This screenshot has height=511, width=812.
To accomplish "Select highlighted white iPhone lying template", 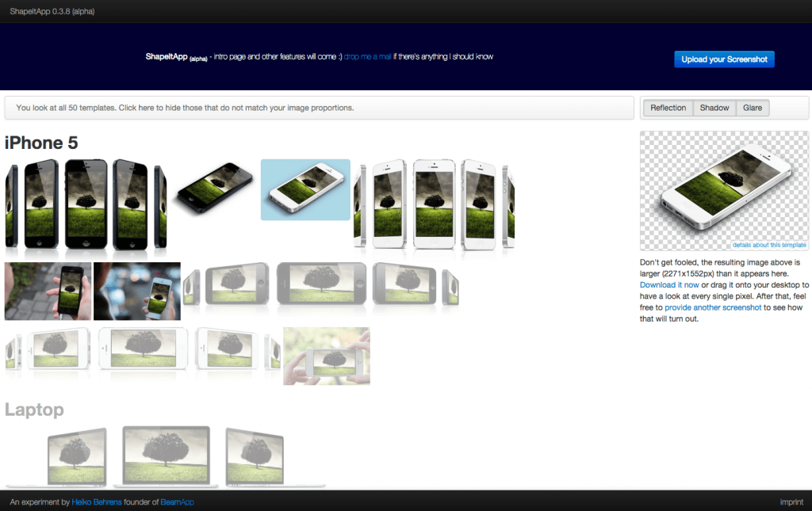I will click(305, 190).
